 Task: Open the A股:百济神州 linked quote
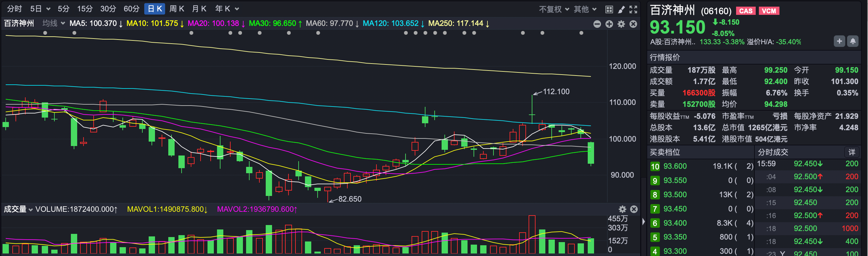tap(672, 42)
